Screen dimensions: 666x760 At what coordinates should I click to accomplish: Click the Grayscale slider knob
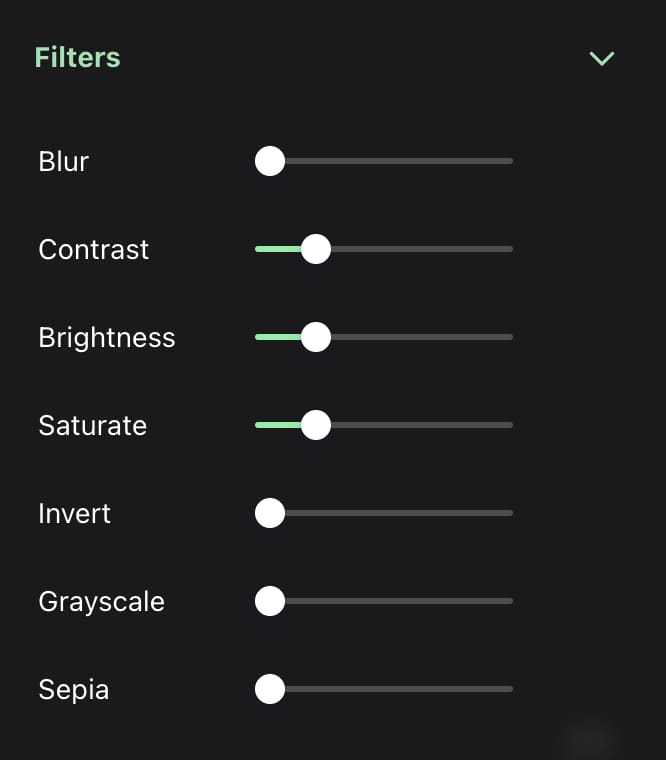[x=270, y=601]
